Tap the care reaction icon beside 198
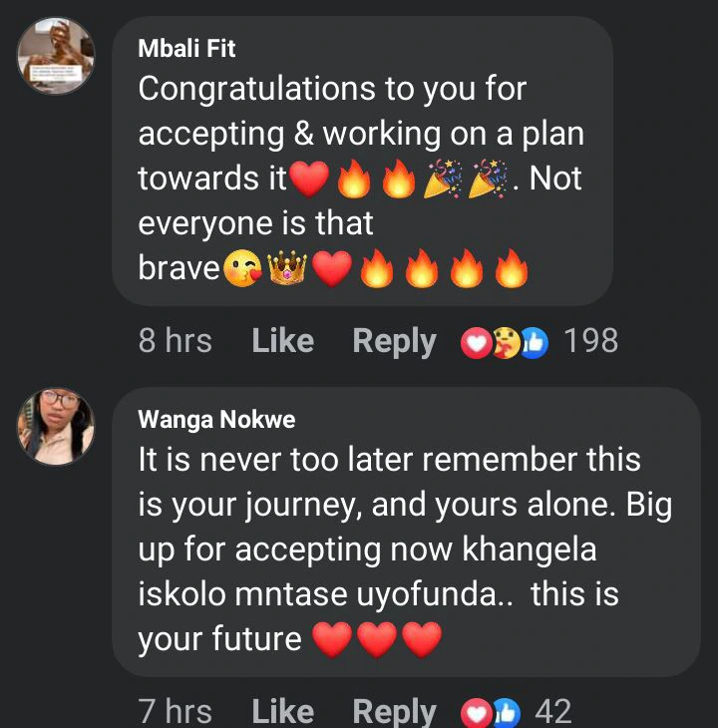Image resolution: width=718 pixels, height=728 pixels. (506, 343)
